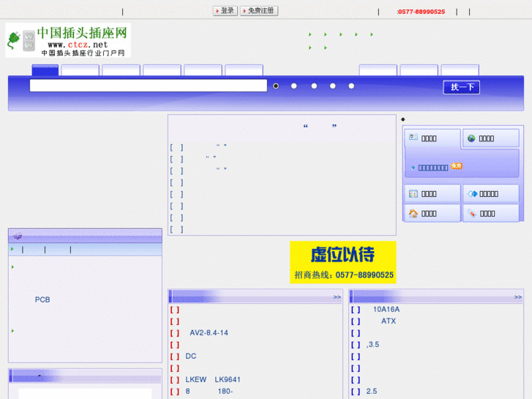Open the LKEW LK9641 listing
Image resolution: width=532 pixels, height=399 pixels.
point(213,380)
